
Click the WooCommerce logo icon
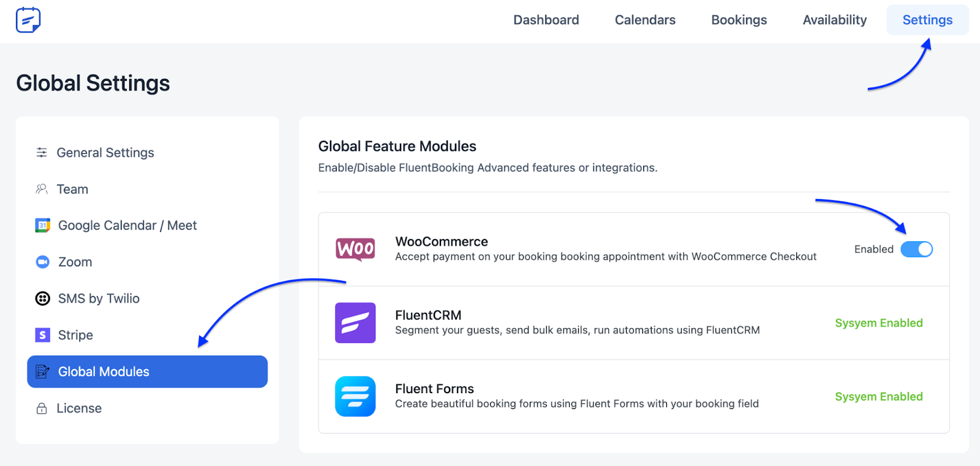coord(355,249)
